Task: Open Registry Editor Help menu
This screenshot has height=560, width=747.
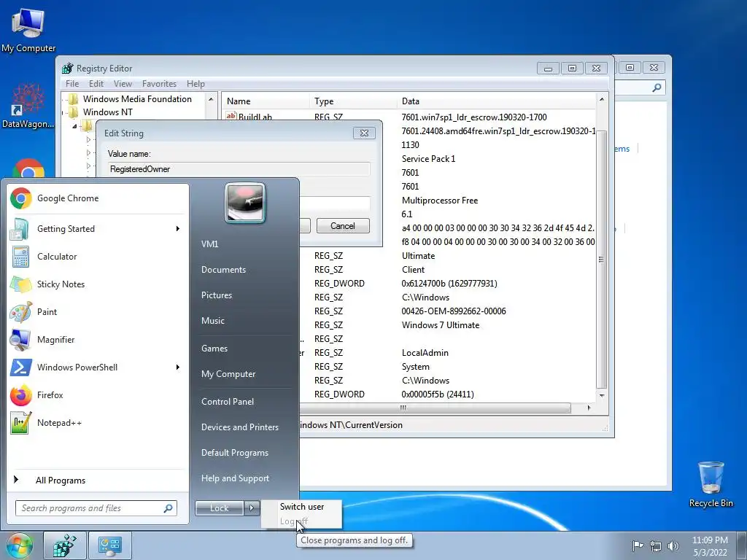Action: [196, 84]
